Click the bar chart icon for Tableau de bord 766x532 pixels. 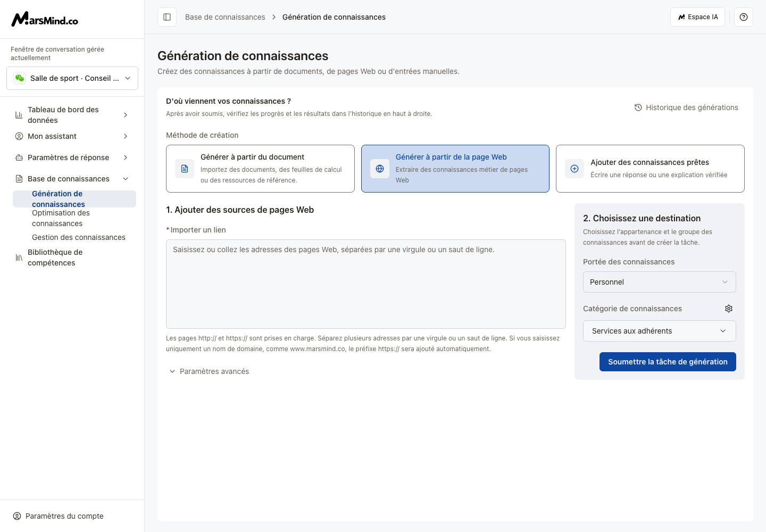pos(19,115)
